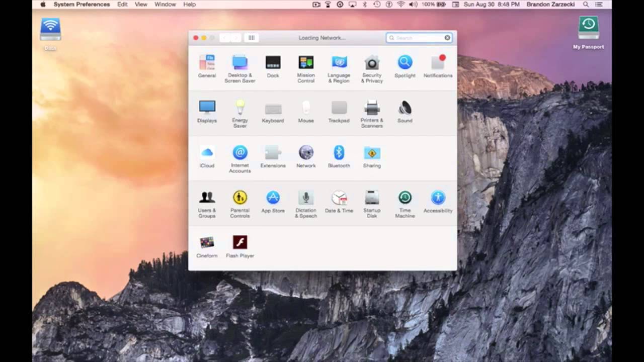644x362 pixels.
Task: Open iCloud preferences
Action: click(x=207, y=157)
